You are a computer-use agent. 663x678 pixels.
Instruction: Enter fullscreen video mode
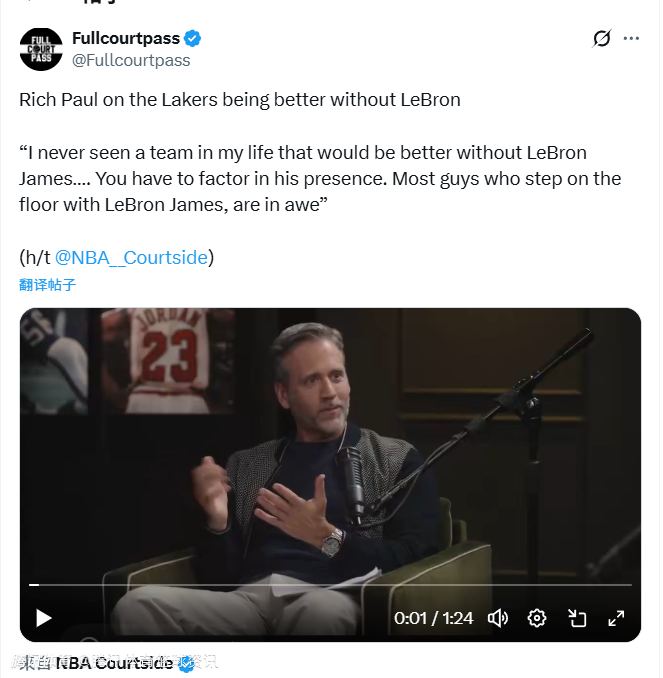point(616,618)
